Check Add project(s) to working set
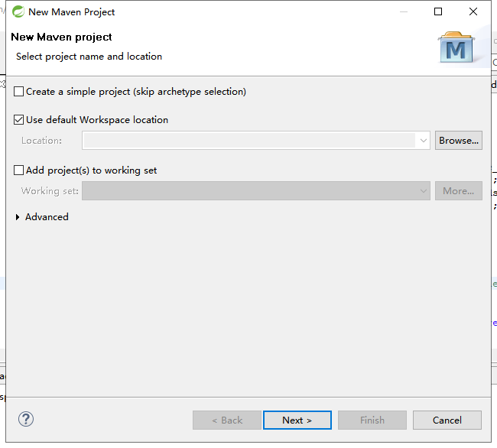 click(18, 170)
